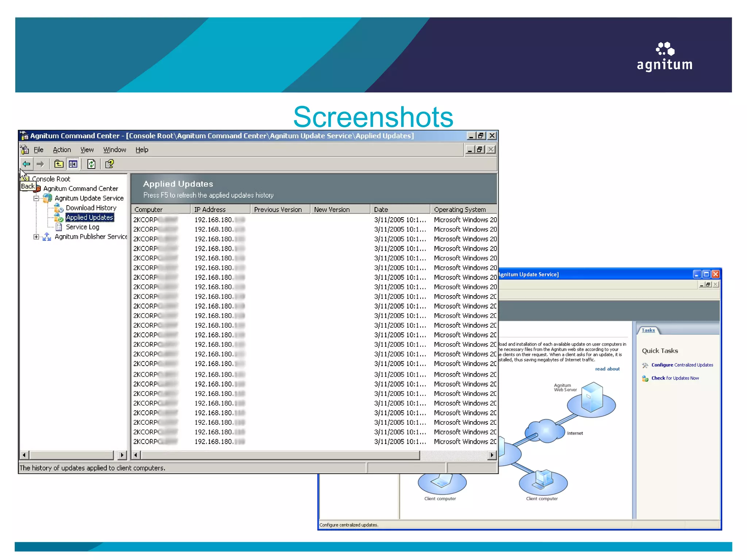Click the Help toolbar icon
The height and width of the screenshot is (560, 747).
tap(109, 164)
